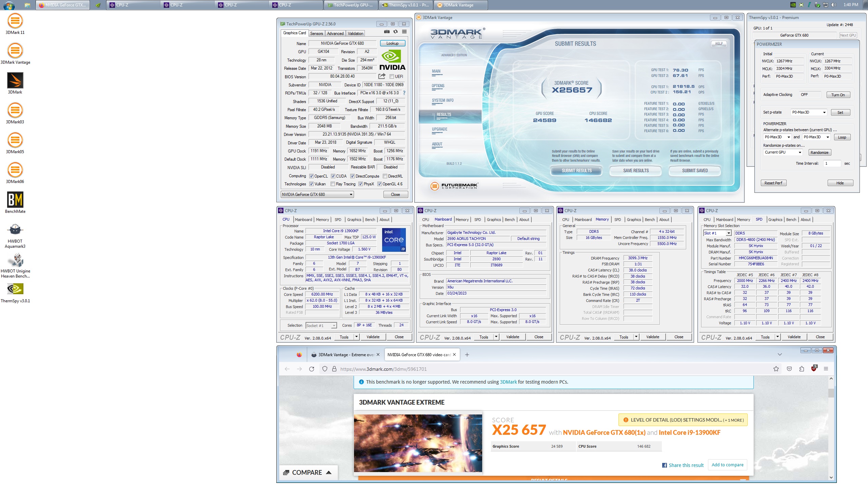
Task: Click Turn On for Adaptive Clocking
Action: tap(838, 95)
